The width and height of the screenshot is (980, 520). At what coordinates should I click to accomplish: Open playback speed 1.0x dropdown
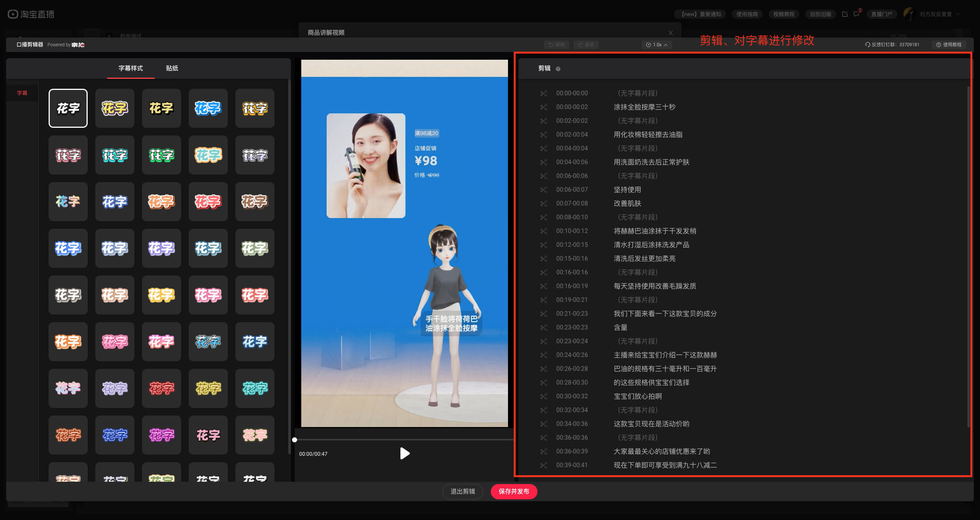point(657,45)
